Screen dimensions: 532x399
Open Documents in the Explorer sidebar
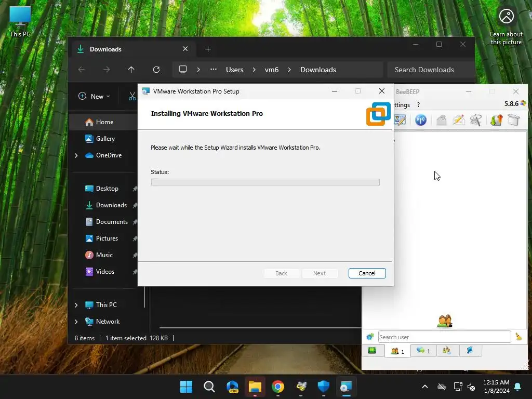112,221
